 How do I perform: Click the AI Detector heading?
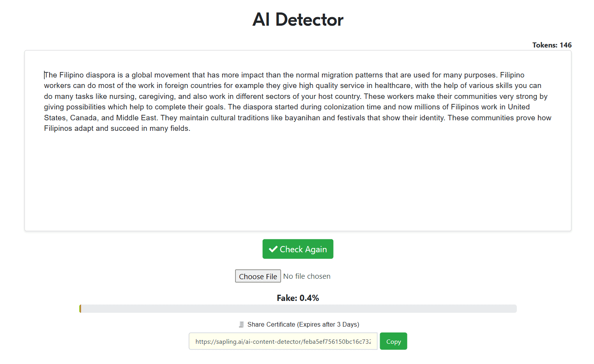click(298, 20)
